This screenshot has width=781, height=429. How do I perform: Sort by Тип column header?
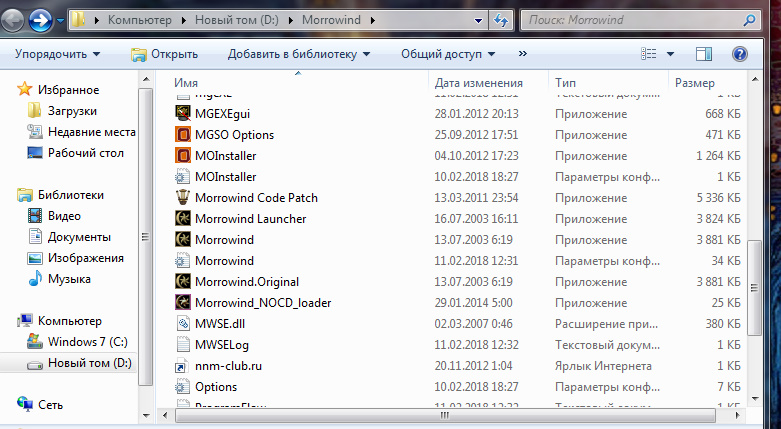point(608,83)
